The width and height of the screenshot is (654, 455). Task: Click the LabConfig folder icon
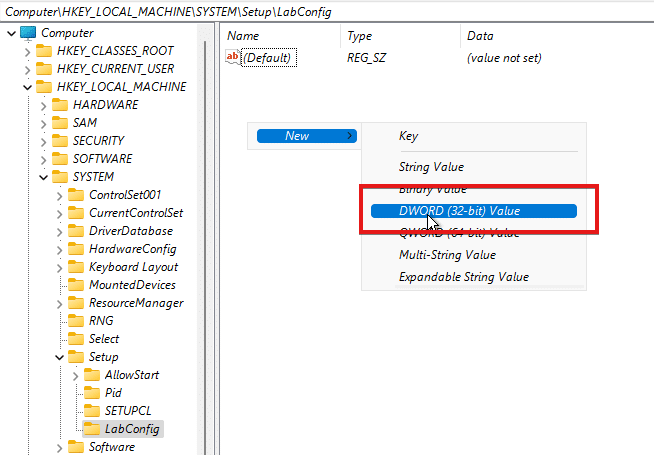pos(91,429)
